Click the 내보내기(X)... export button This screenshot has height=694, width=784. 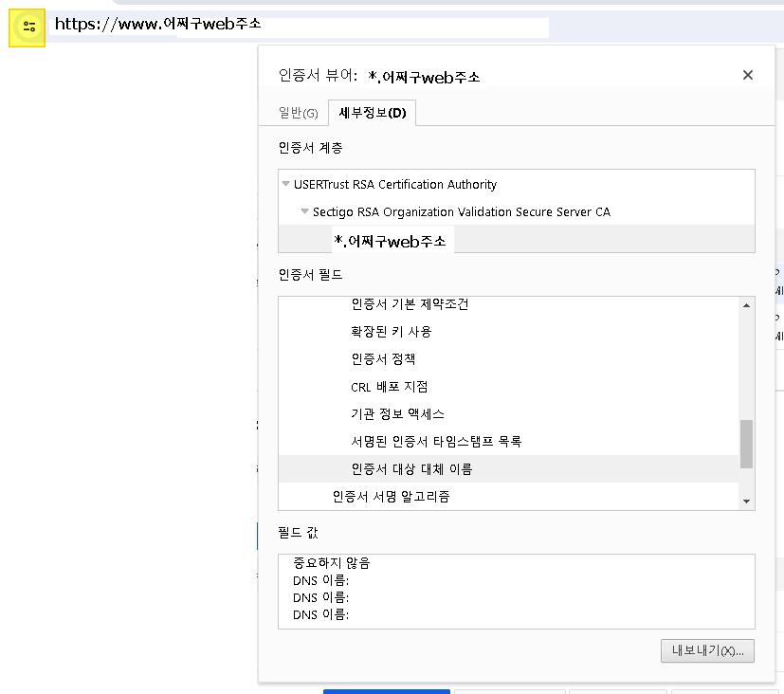click(707, 650)
